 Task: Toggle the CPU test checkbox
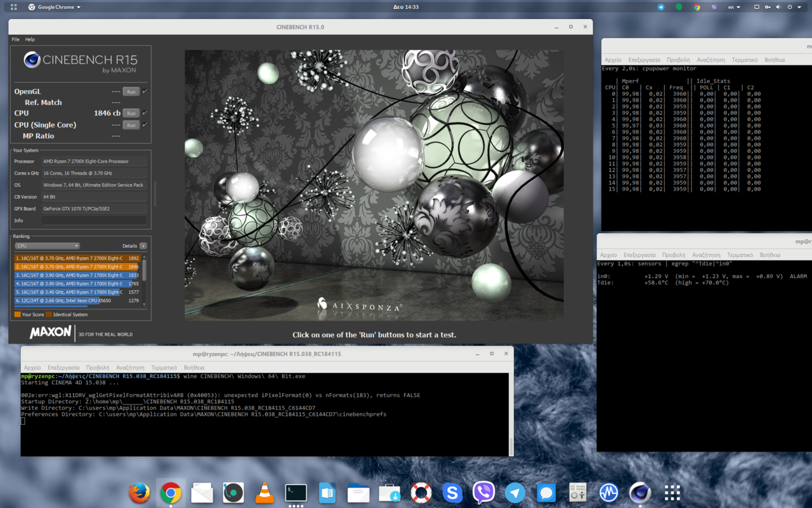tap(145, 113)
